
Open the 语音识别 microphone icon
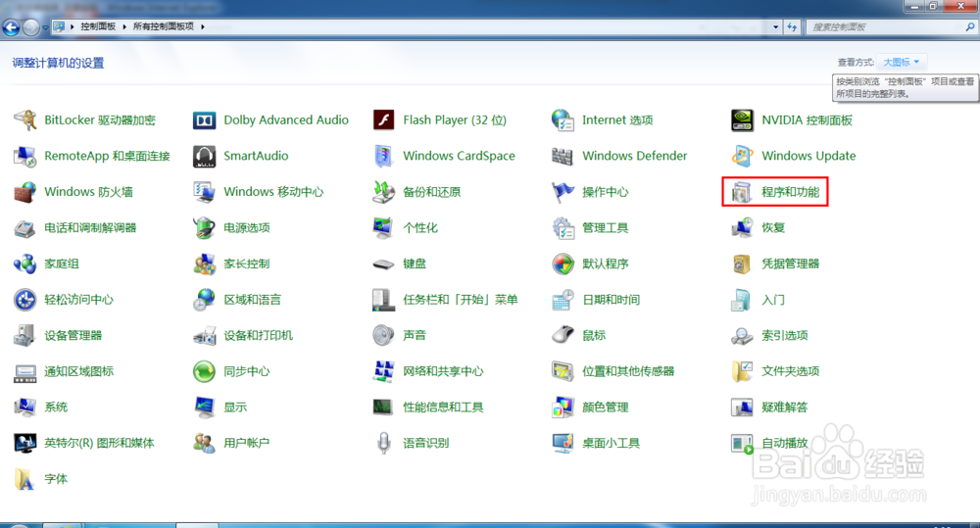click(x=384, y=443)
